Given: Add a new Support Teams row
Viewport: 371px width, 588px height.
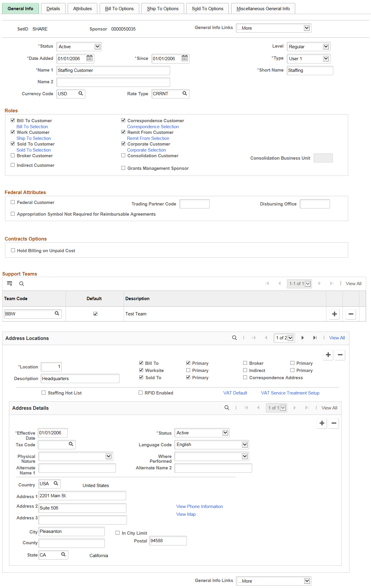Looking at the screenshot, I should (334, 314).
